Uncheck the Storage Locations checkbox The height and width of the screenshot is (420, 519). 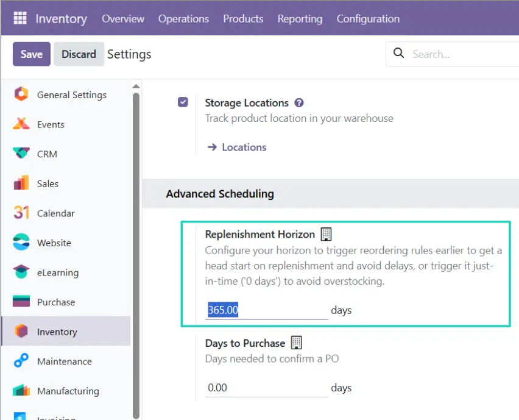tap(183, 102)
